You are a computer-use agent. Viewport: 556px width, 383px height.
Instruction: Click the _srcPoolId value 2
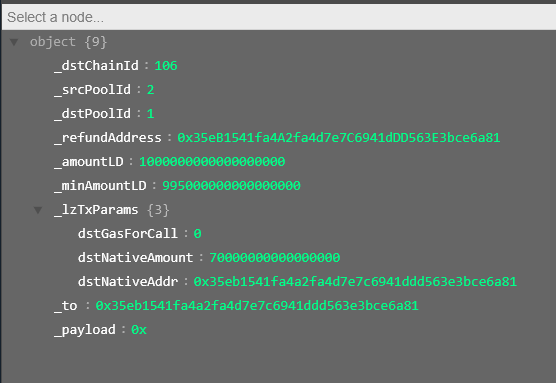[x=150, y=90]
